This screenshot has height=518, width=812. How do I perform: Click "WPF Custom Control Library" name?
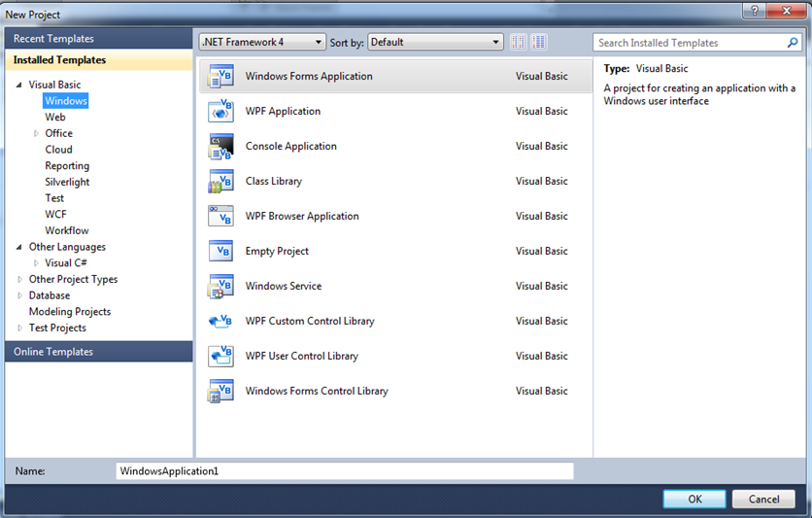[x=310, y=321]
